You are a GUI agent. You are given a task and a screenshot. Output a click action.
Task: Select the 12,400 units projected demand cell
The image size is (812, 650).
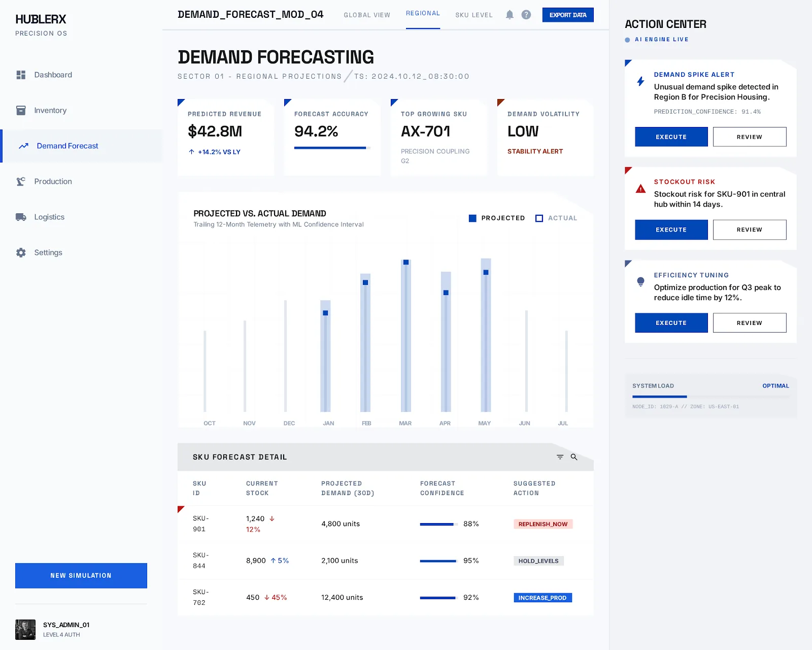click(342, 598)
